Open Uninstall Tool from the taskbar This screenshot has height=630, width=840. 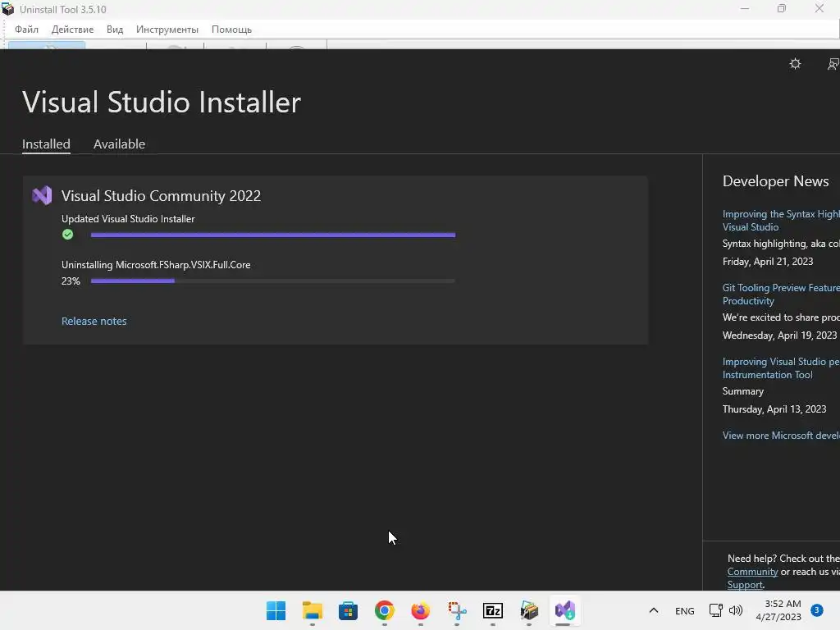click(529, 610)
